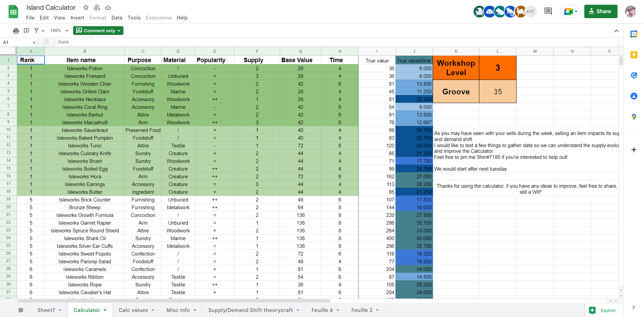Click the green Share button
The image size is (644, 317).
(x=601, y=11)
